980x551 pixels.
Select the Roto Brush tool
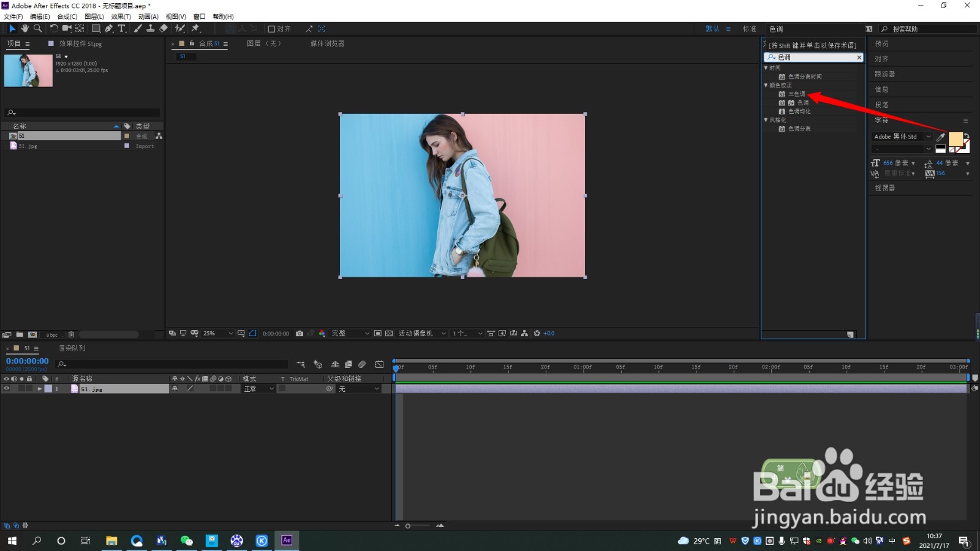(x=180, y=29)
